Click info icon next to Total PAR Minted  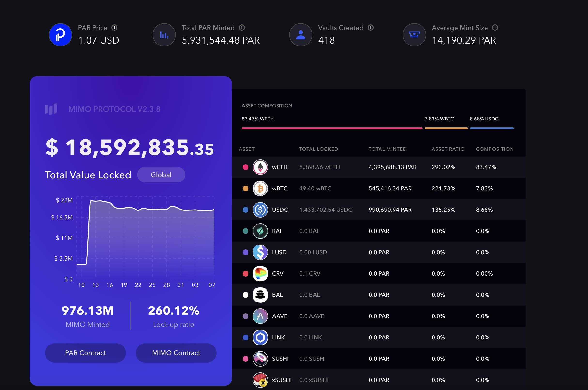pos(242,28)
